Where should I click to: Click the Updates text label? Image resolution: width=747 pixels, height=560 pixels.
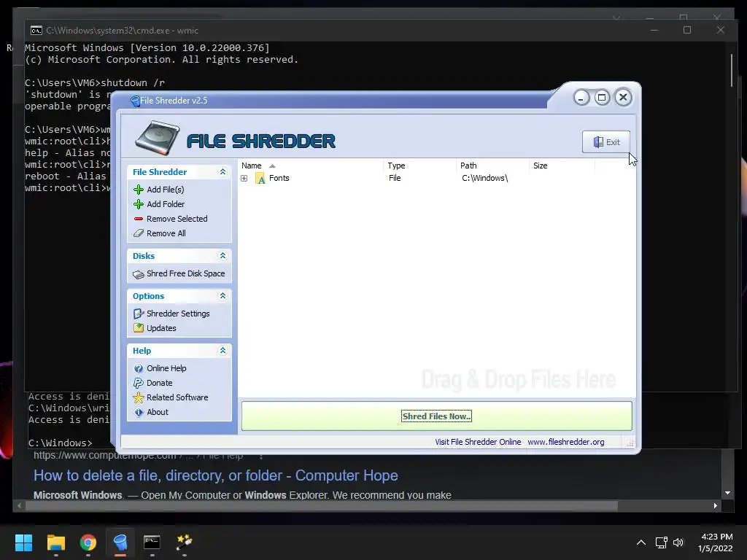pyautogui.click(x=161, y=328)
